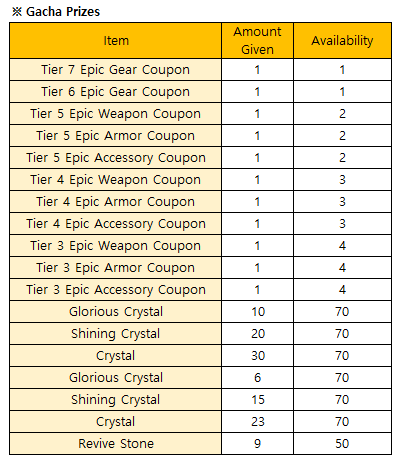This screenshot has height=460, width=396.
Task: Click the Tier 3 Epic Armor Coupon cell
Action: [x=116, y=268]
